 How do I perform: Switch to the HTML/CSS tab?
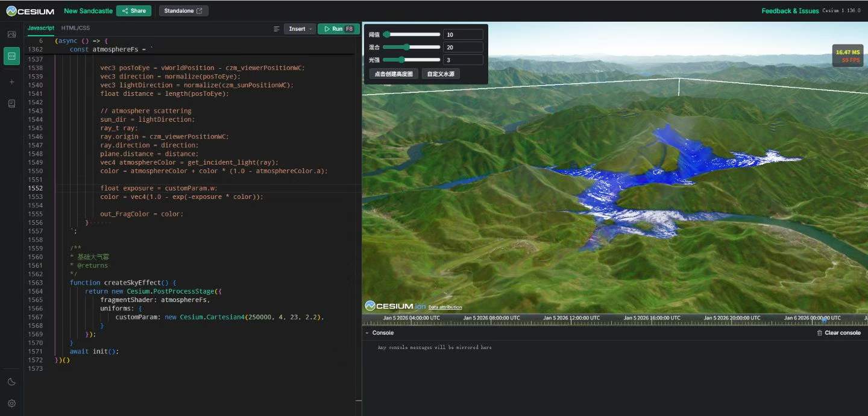pyautogui.click(x=75, y=28)
